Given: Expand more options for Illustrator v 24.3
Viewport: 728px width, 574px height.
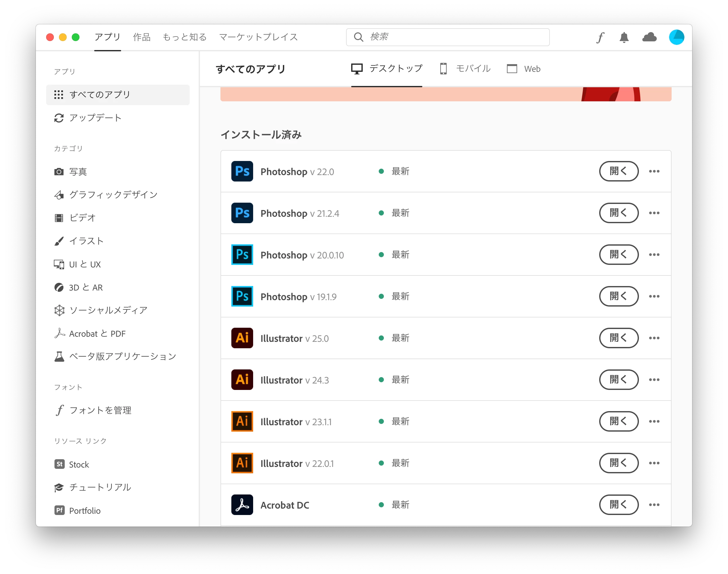Looking at the screenshot, I should click(x=654, y=380).
